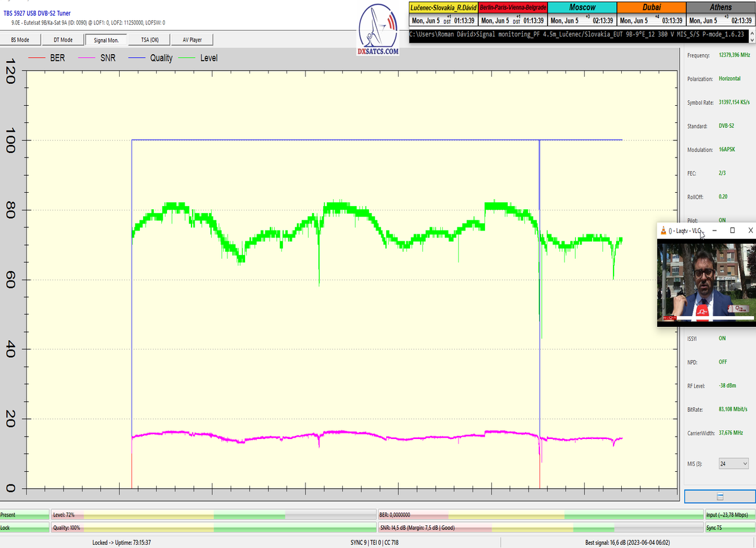This screenshot has width=756, height=548.
Task: Click the VLC video preview of Laqtv
Action: pyautogui.click(x=706, y=282)
